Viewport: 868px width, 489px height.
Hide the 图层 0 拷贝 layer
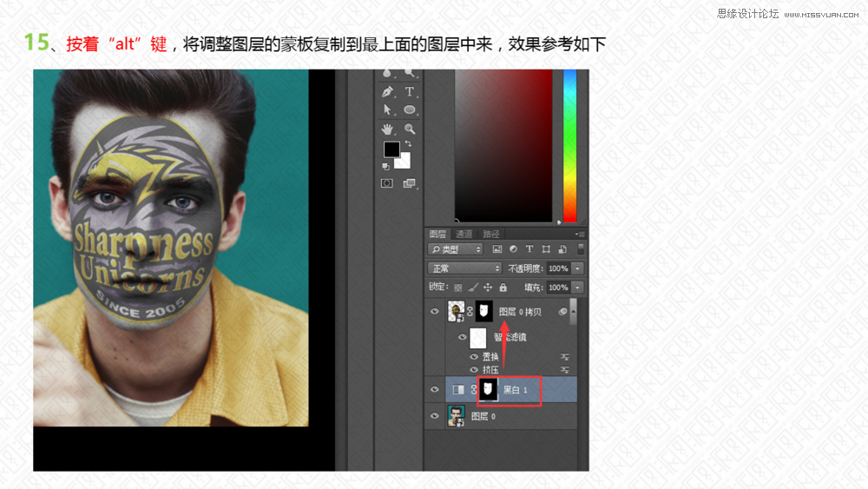tap(435, 311)
